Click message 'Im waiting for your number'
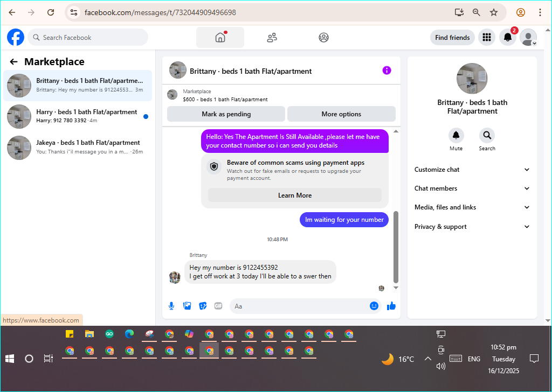 tap(344, 220)
